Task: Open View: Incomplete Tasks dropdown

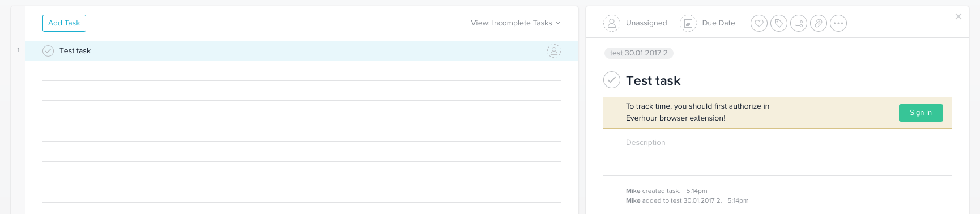Action: click(515, 23)
